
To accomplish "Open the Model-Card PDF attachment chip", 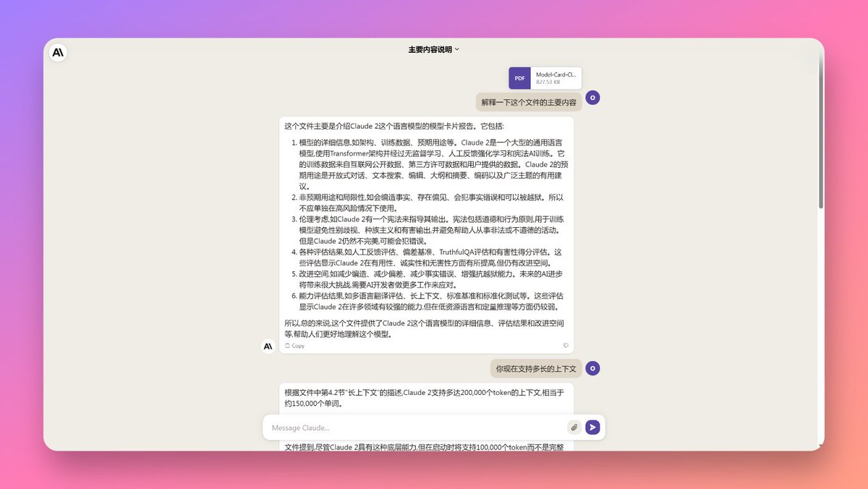I will 545,78.
